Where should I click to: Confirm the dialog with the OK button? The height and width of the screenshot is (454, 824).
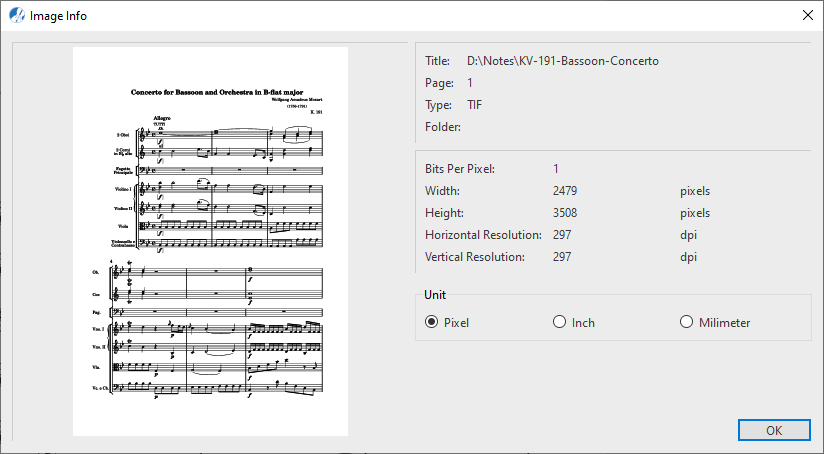(x=774, y=430)
